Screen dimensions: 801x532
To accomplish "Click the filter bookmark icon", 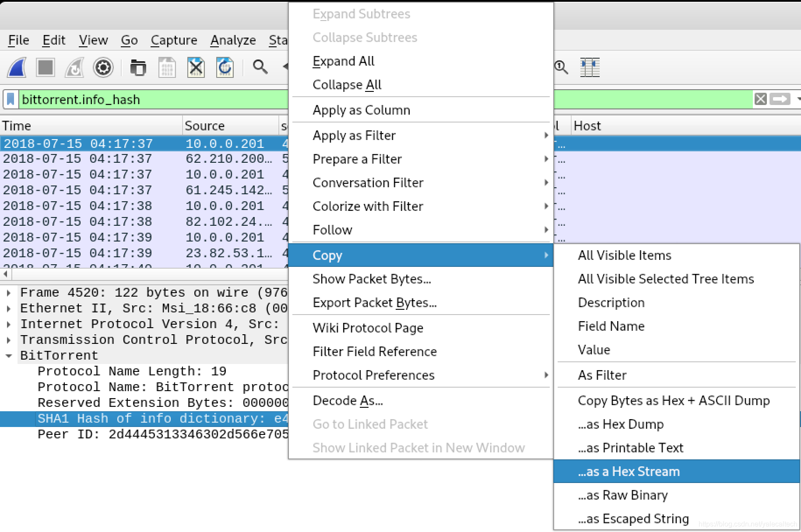I will [x=11, y=99].
